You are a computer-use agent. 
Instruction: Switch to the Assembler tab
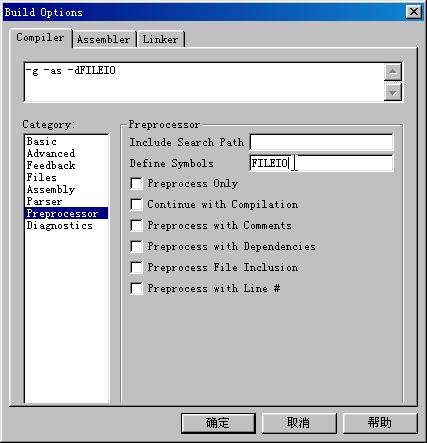[x=103, y=39]
